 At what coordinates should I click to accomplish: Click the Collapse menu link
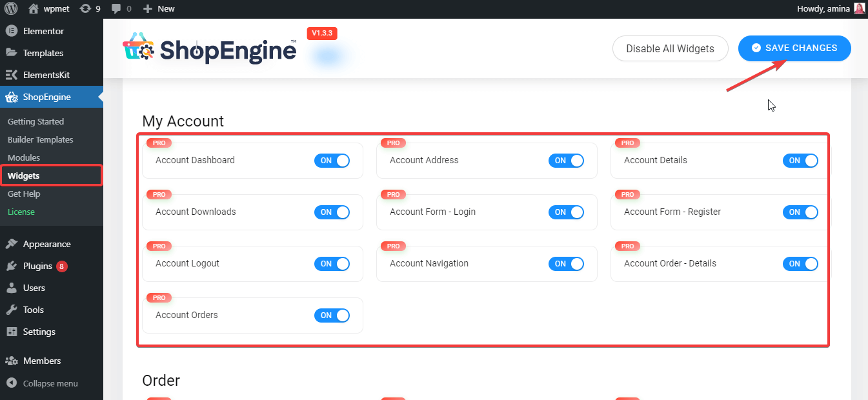[x=52, y=383]
